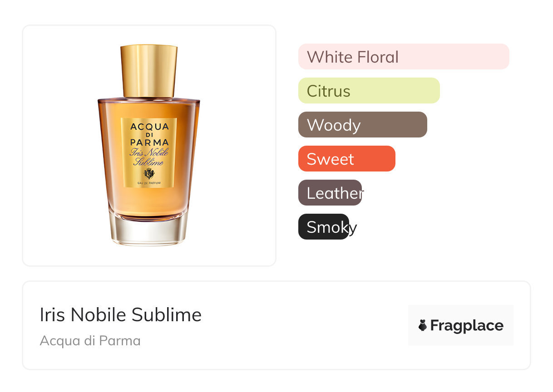Open the Acqua di Parma brand link
This screenshot has height=392, width=553.
[90, 341]
